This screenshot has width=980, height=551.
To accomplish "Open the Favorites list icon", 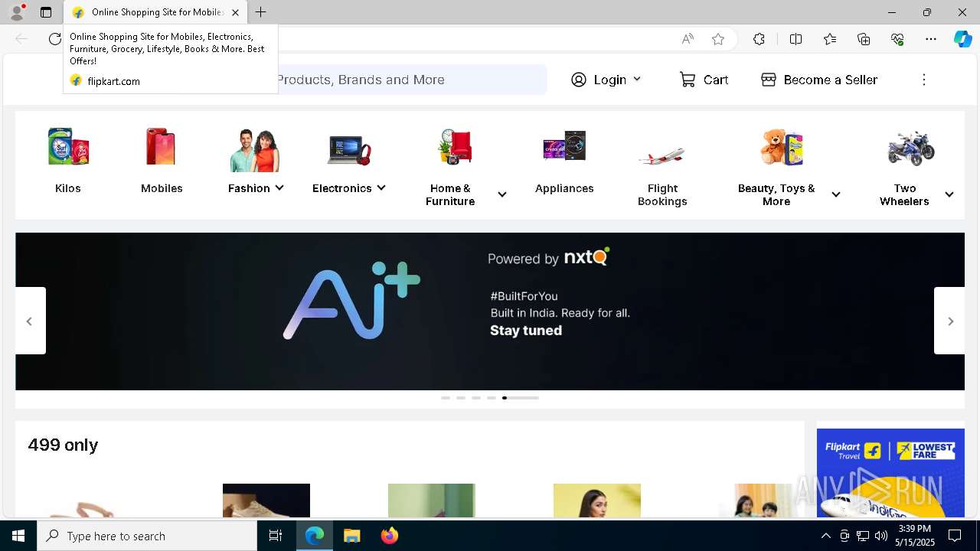I will coord(830,39).
